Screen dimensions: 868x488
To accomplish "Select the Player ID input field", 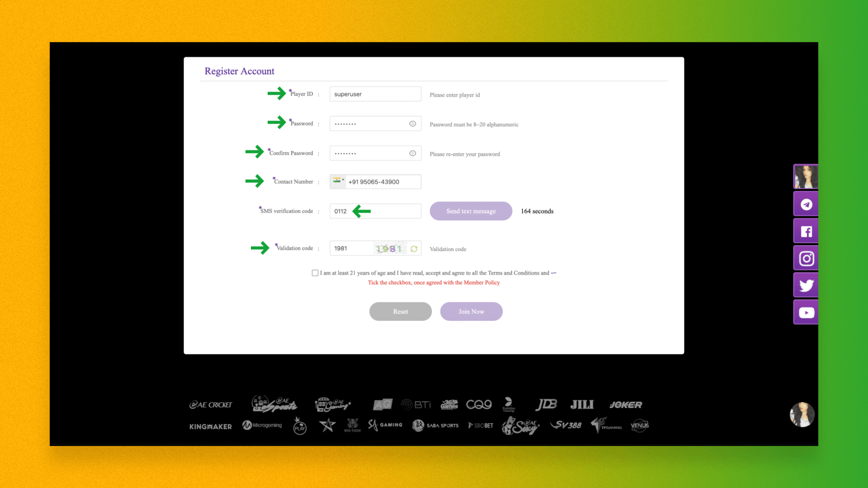I will (x=375, y=94).
